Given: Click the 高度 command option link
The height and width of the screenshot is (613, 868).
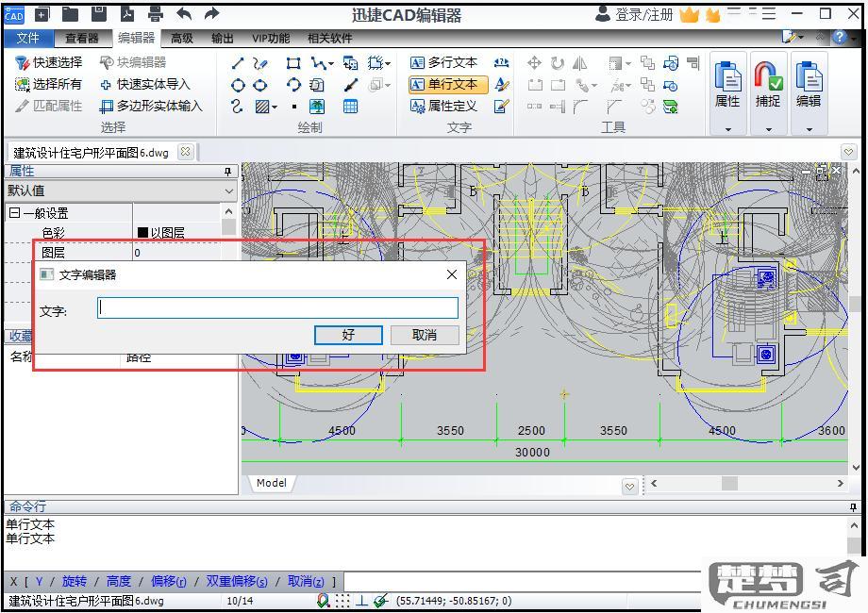Looking at the screenshot, I should point(119,581).
